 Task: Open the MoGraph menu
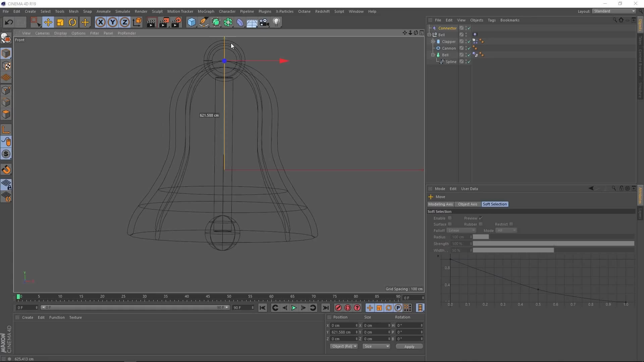tap(206, 11)
